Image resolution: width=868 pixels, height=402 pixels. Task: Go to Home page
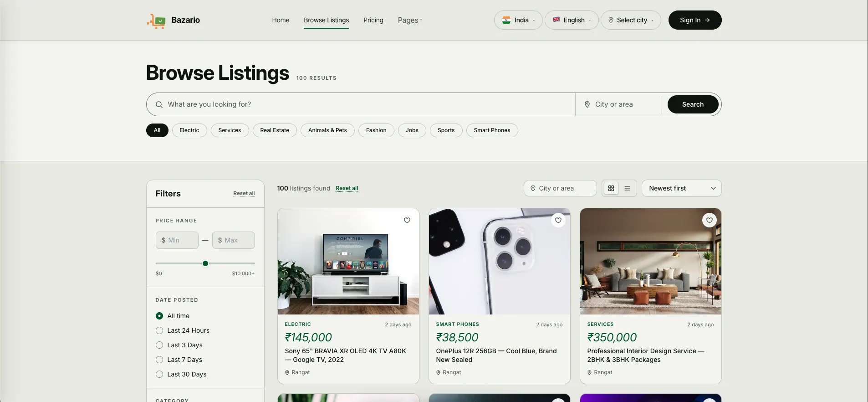coord(281,20)
